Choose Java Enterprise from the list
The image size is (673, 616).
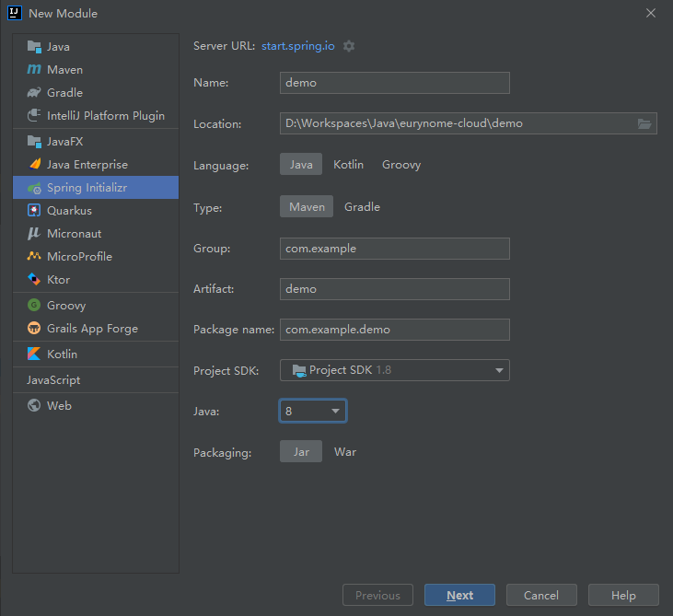click(87, 165)
